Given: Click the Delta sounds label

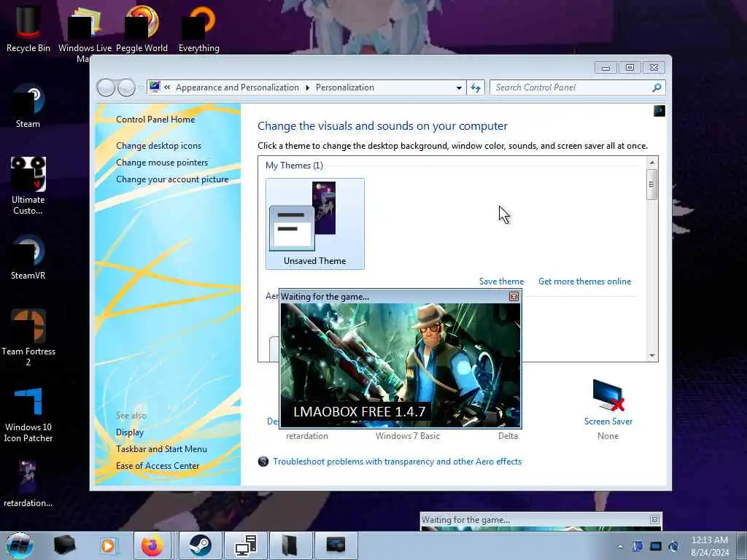Looking at the screenshot, I should (x=508, y=436).
